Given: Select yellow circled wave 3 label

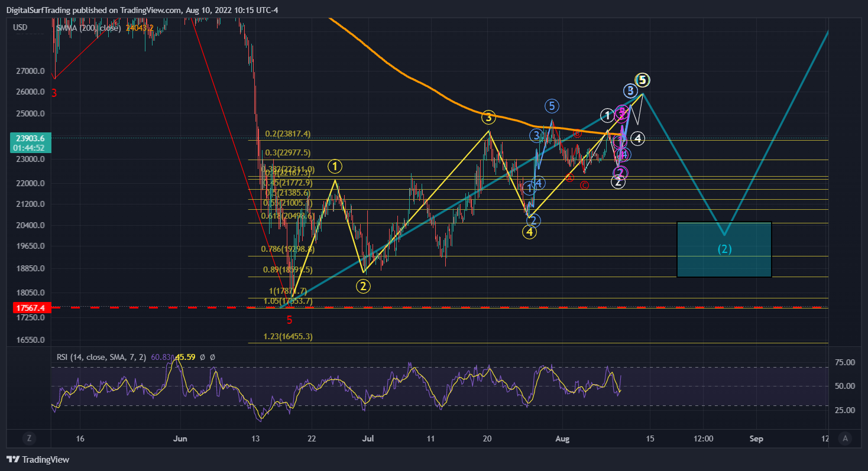Looking at the screenshot, I should (488, 117).
